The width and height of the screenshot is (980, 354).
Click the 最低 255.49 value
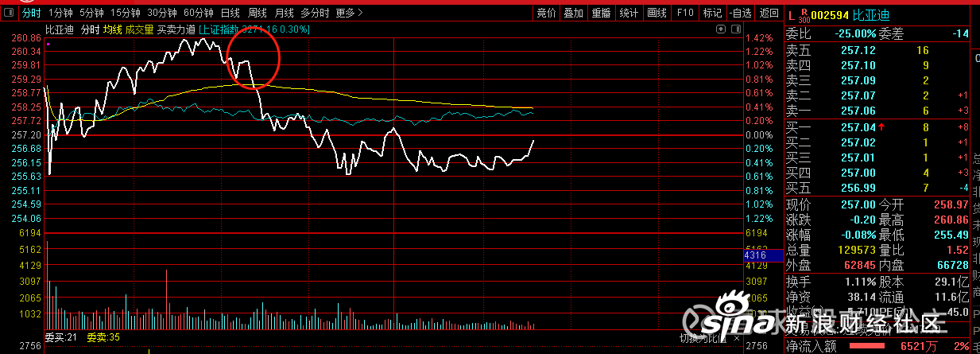point(952,235)
